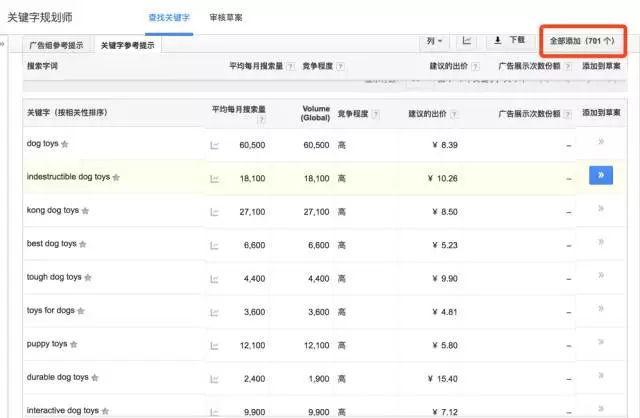
Task: Click the trend chart icon for 'puppy toys'
Action: (214, 346)
